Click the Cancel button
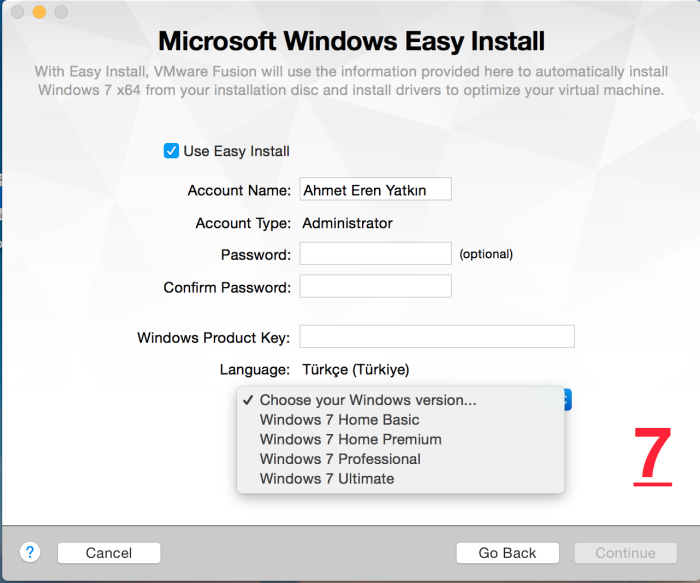The height and width of the screenshot is (583, 700). [109, 553]
